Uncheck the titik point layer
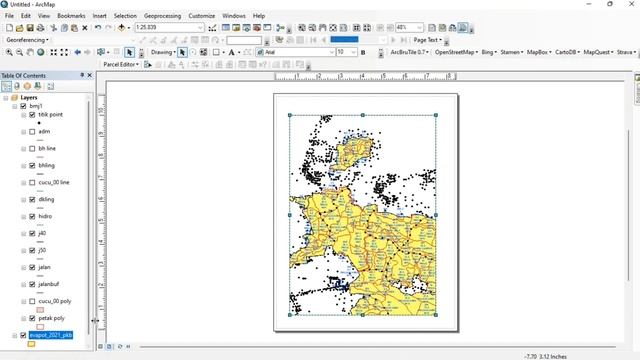Image resolution: width=640 pixels, height=360 pixels. click(32, 115)
